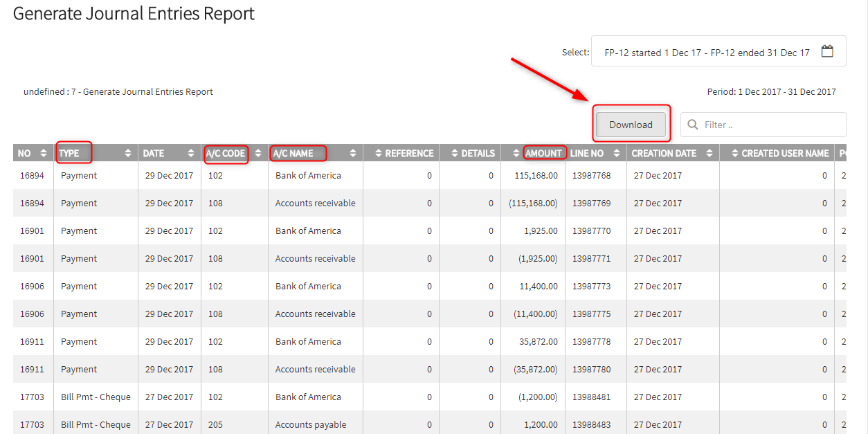Click sort arrows beside CREATION DATE header
868x434 pixels.
tap(709, 153)
